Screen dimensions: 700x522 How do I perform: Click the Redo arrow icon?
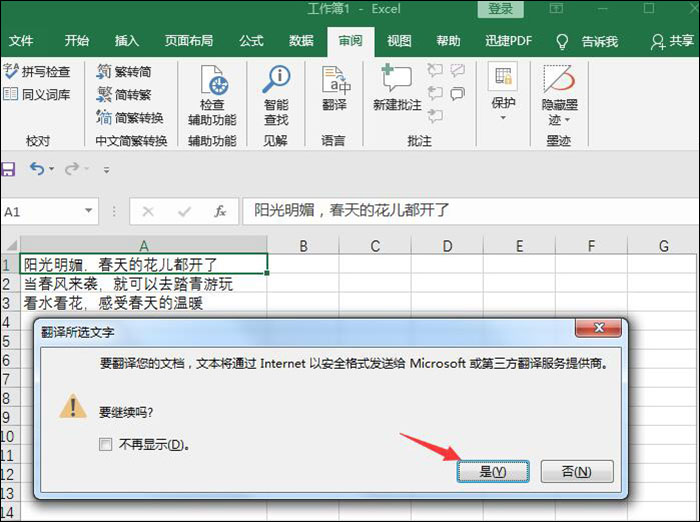click(x=72, y=169)
